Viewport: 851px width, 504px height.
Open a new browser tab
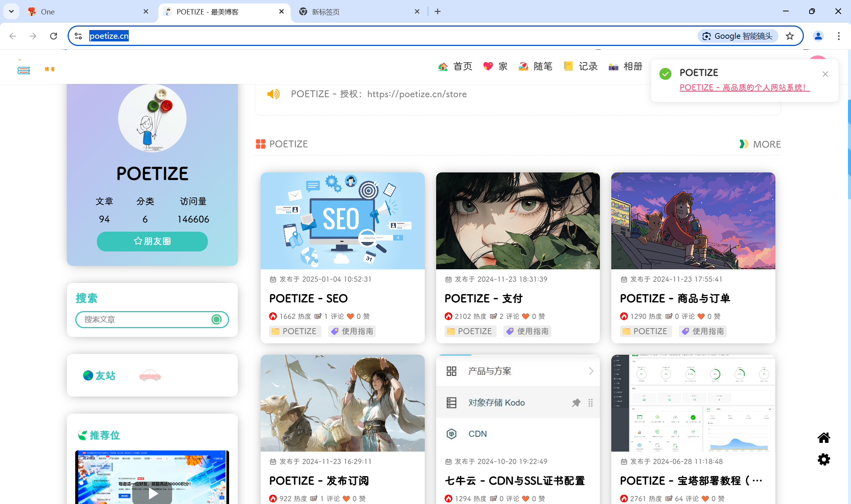[438, 12]
